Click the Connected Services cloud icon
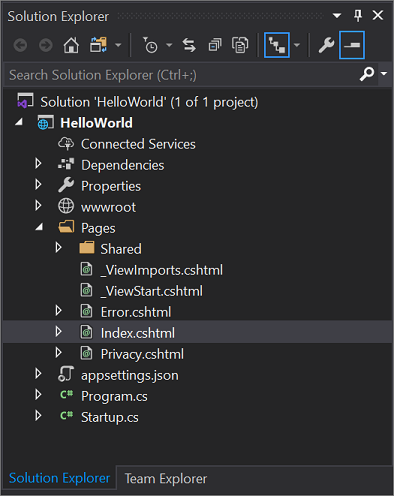The image size is (394, 496). coord(66,144)
